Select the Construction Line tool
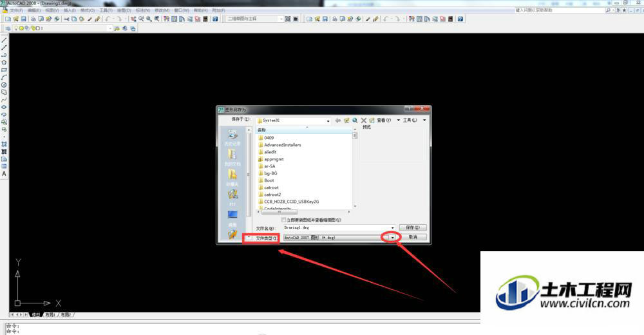644x335 pixels. (4, 48)
